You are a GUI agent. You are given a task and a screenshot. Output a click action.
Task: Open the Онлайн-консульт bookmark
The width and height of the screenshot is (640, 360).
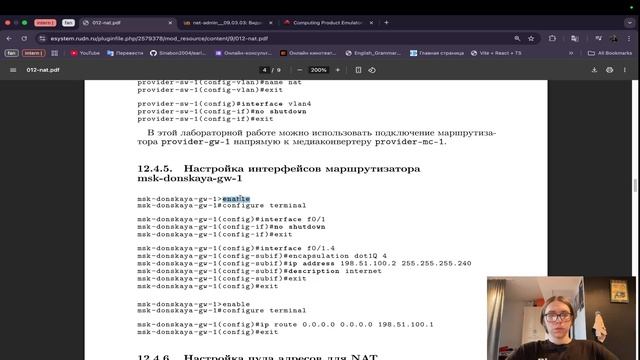tap(243, 53)
